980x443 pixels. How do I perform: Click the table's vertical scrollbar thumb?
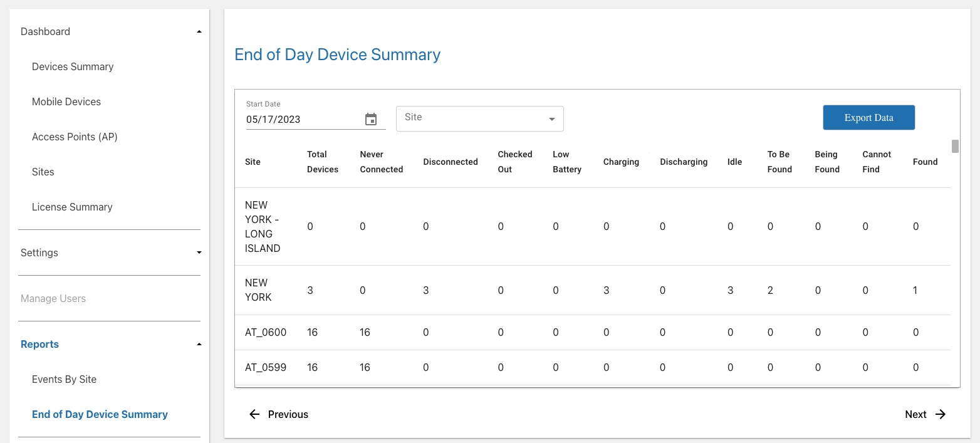click(955, 146)
